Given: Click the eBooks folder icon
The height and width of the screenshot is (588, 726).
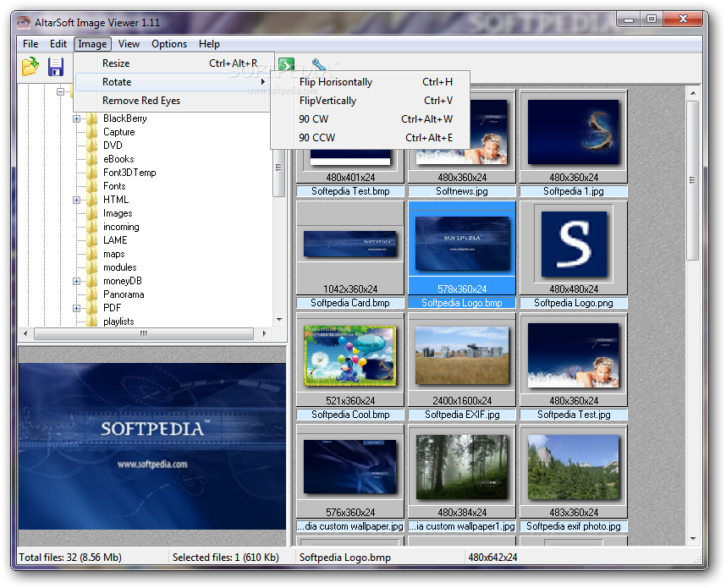Looking at the screenshot, I should (92, 159).
